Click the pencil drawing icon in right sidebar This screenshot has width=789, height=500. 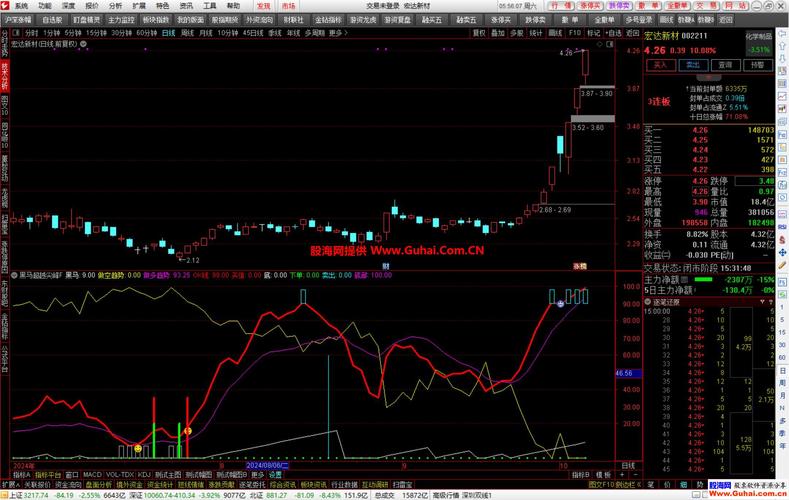pyautogui.click(x=782, y=265)
